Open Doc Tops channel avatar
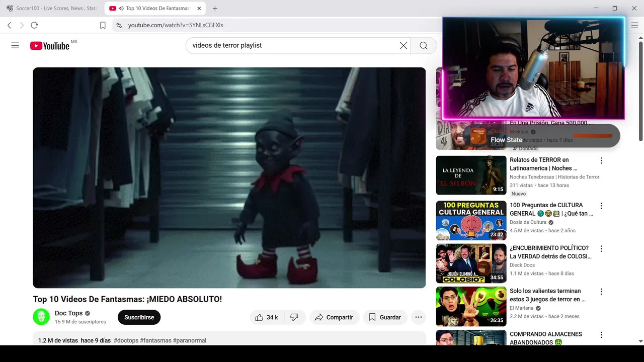 [41, 317]
